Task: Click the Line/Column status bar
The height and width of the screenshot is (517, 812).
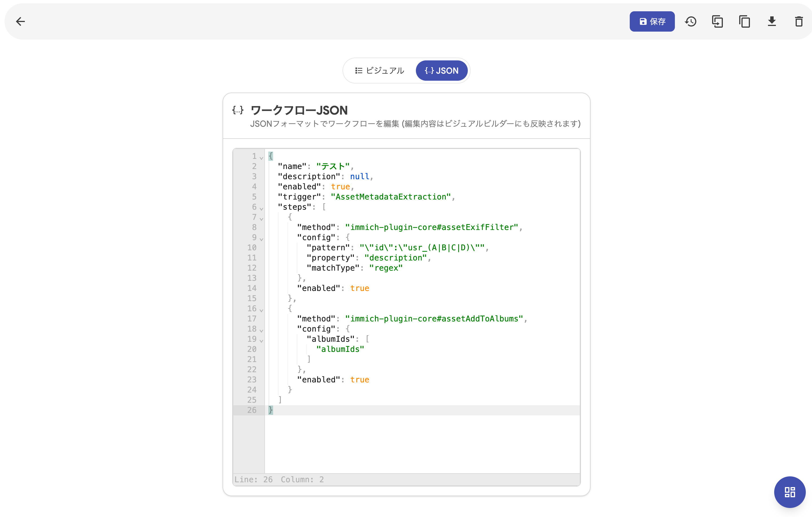Action: (406, 479)
